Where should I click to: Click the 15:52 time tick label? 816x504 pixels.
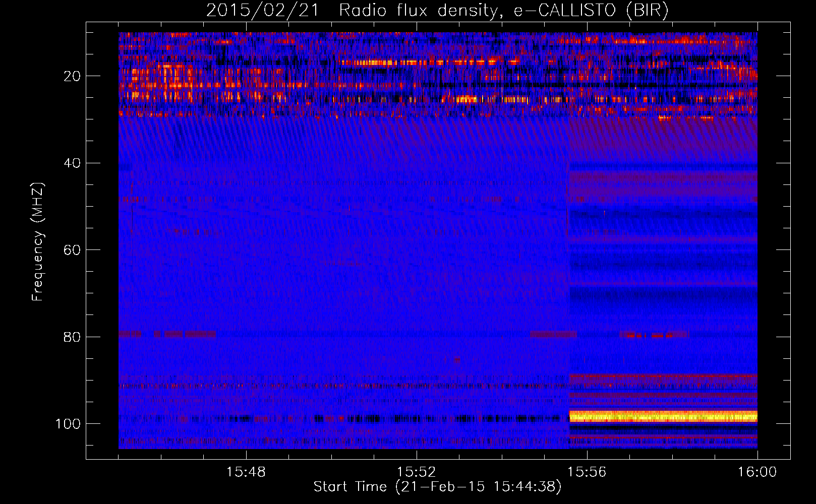click(x=416, y=472)
